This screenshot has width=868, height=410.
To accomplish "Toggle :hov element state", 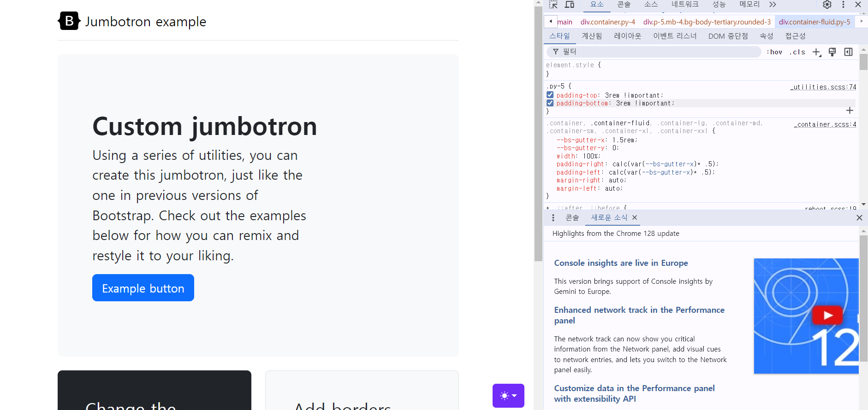I will coord(774,52).
